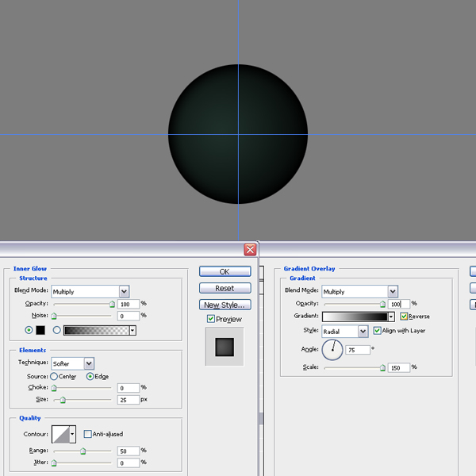476x476 pixels.
Task: Click the Jitter slider handle
Action: click(x=54, y=463)
